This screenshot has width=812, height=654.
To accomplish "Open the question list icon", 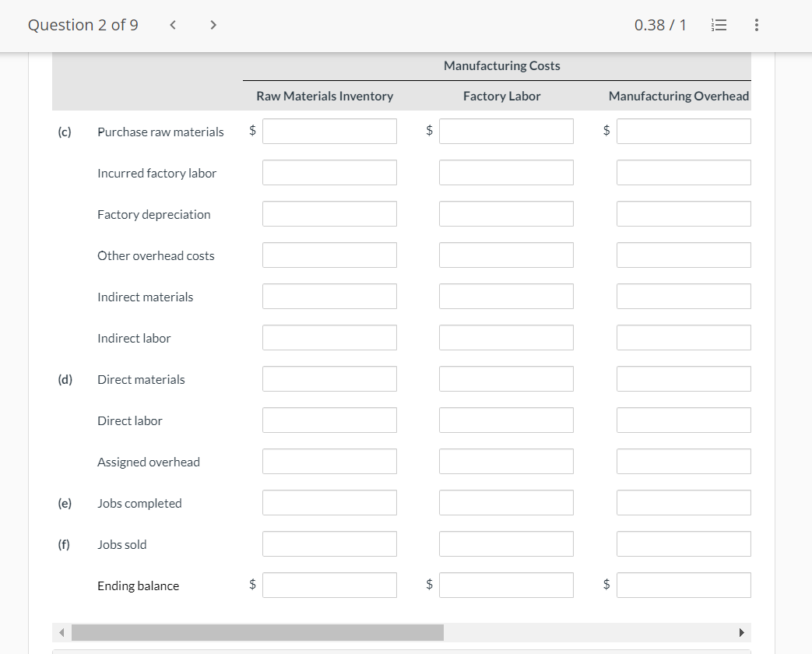I will [719, 24].
